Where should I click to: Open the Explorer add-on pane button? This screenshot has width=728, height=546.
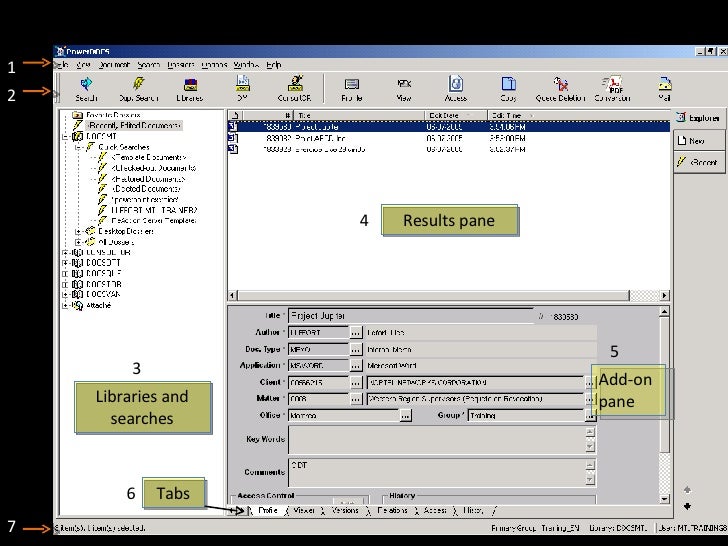(699, 118)
